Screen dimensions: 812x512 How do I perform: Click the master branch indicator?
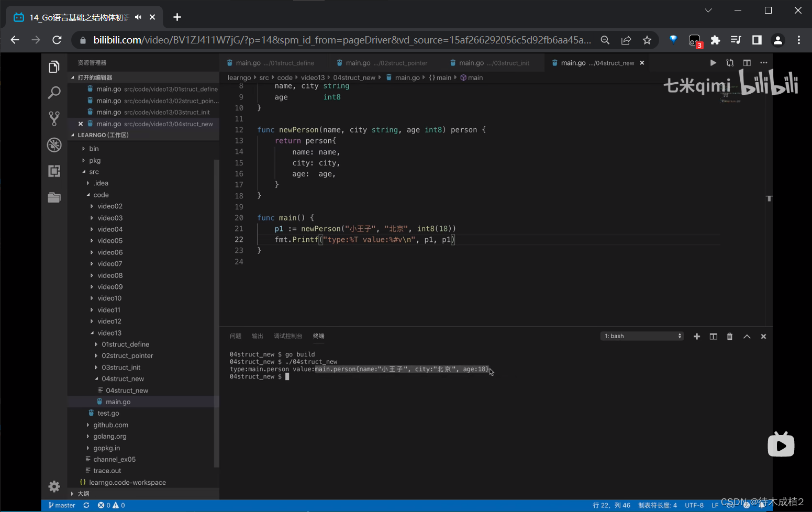point(62,505)
